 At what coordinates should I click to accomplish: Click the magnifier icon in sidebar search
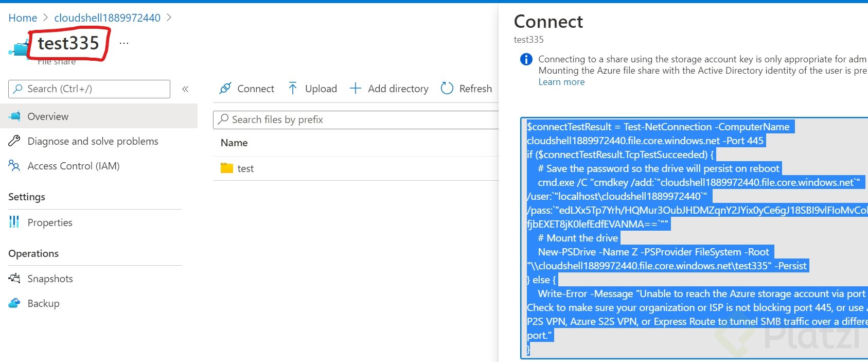18,89
